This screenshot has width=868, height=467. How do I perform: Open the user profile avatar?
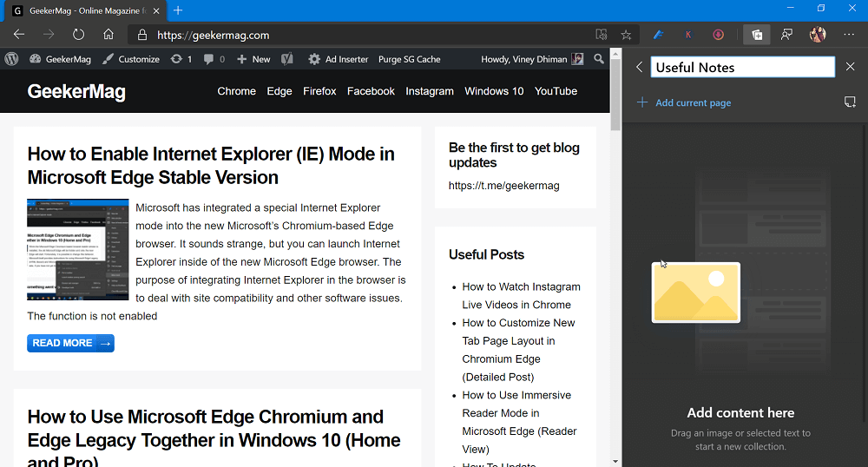818,35
